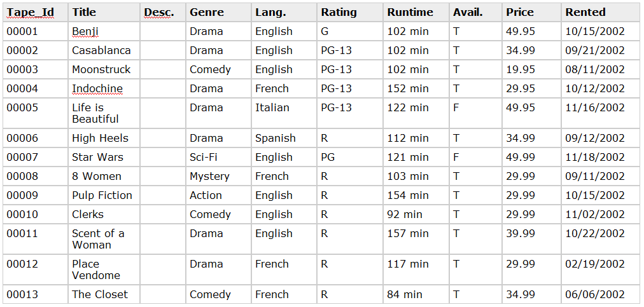Select the Mystery genre cell
The height and width of the screenshot is (307, 644).
[x=218, y=176]
